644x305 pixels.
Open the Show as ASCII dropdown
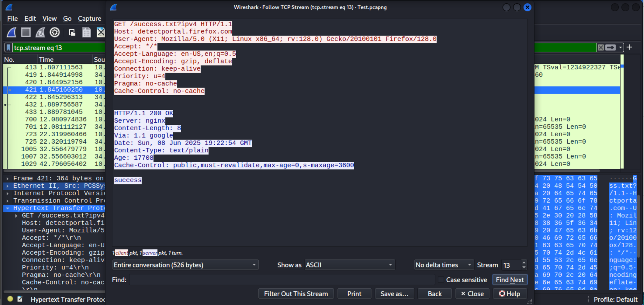click(x=350, y=265)
